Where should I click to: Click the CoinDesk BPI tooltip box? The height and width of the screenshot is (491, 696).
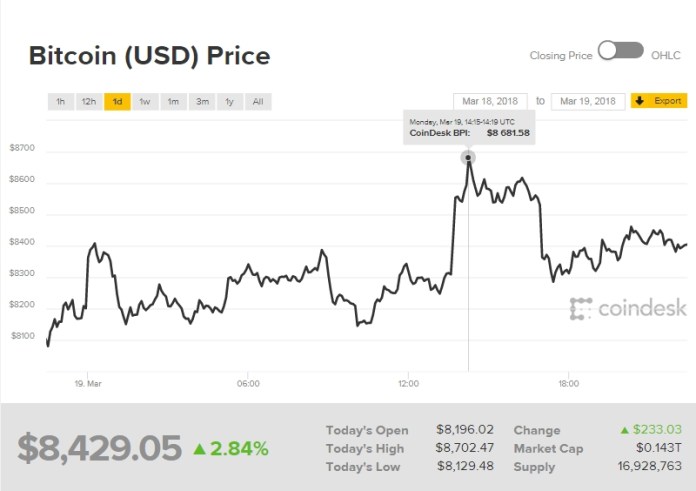pyautogui.click(x=469, y=127)
